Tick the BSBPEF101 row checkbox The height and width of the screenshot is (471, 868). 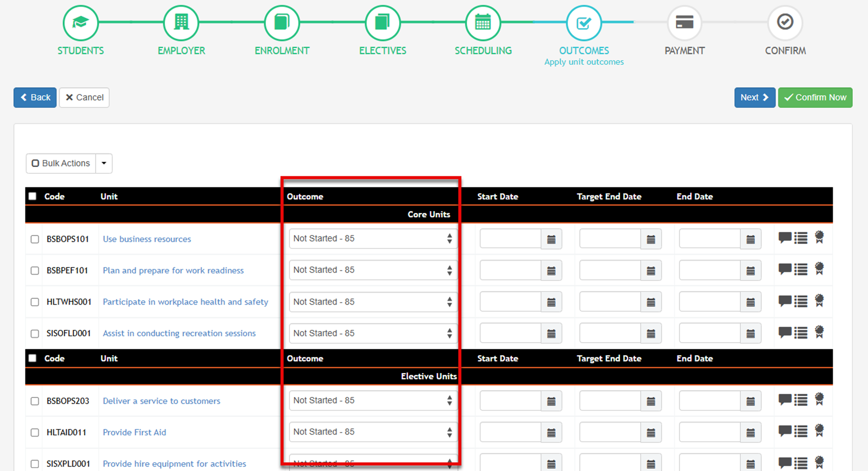pos(35,271)
